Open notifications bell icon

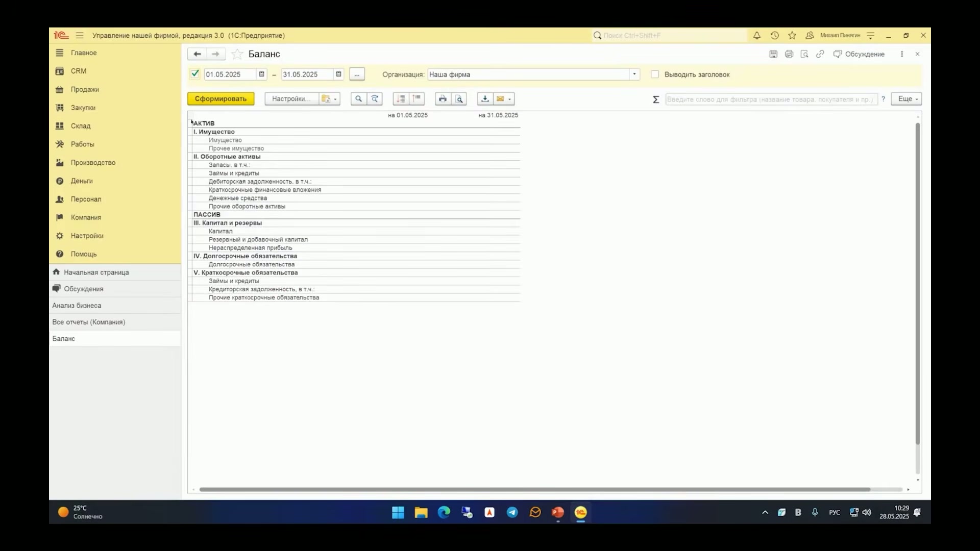[x=757, y=35]
